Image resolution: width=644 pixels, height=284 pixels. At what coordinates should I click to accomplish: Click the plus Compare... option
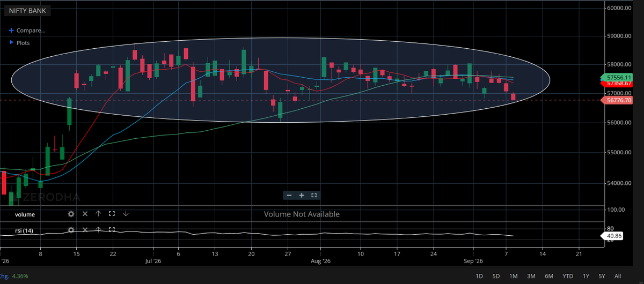tap(27, 31)
